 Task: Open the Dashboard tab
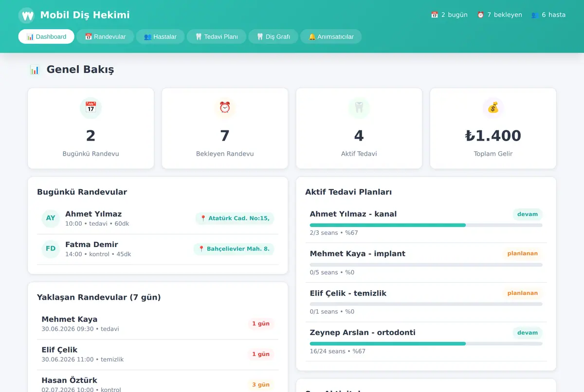(x=46, y=36)
